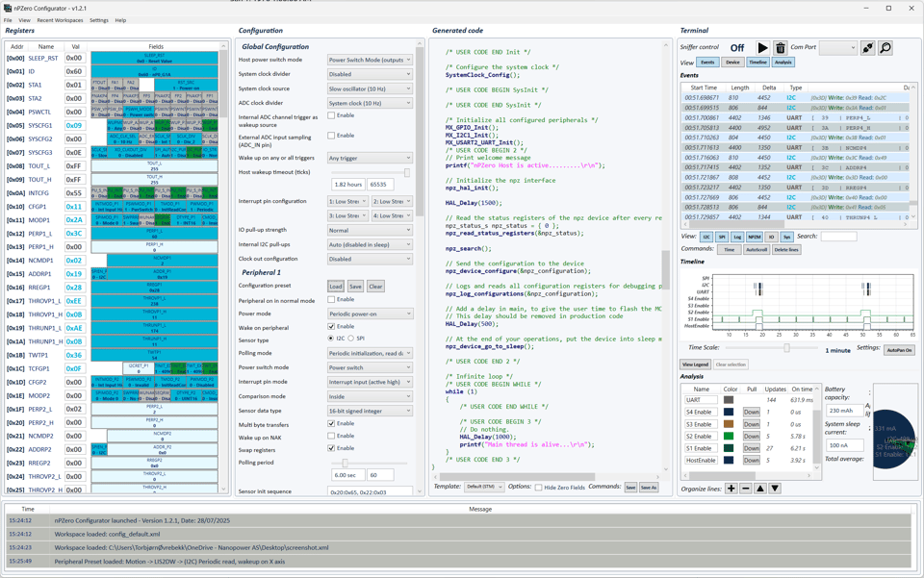Click the Delete lines button
The height and width of the screenshot is (578, 924).
coord(786,249)
